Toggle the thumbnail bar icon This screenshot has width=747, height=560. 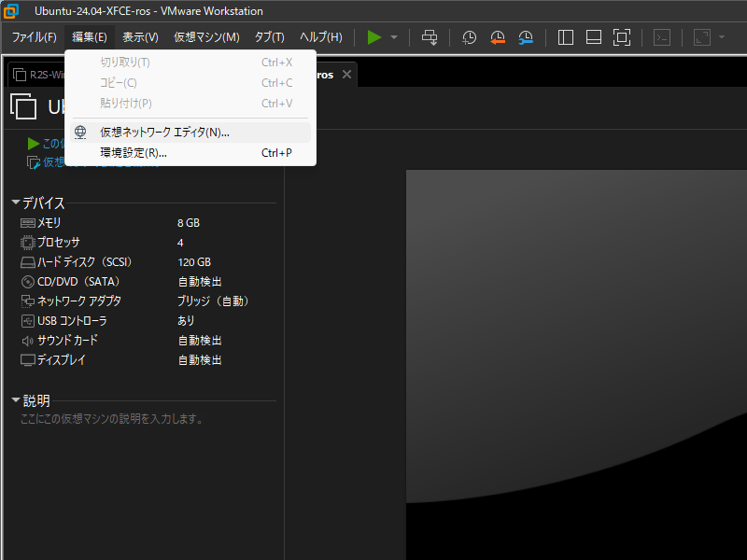(x=594, y=37)
